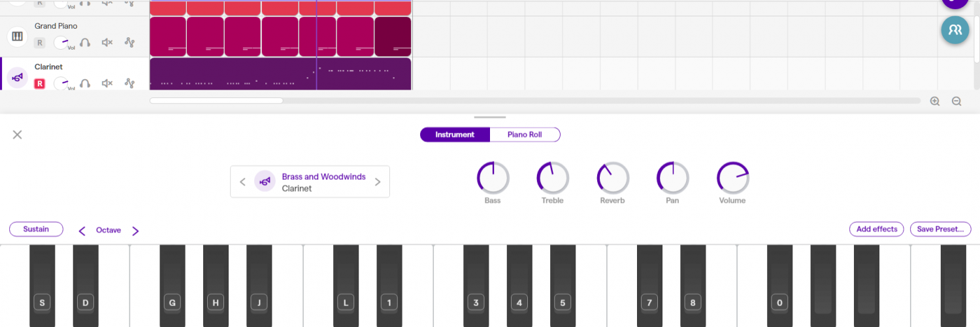This screenshot has height=327, width=980.
Task: Open the Brass and Woodwinds preset selector
Action: click(310, 182)
